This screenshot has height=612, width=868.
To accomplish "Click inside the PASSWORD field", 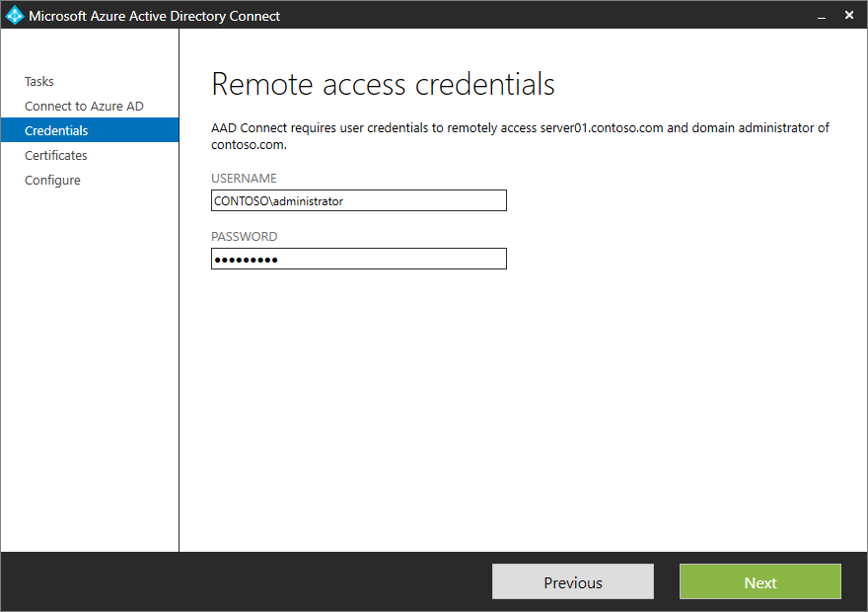I will pyautogui.click(x=358, y=259).
